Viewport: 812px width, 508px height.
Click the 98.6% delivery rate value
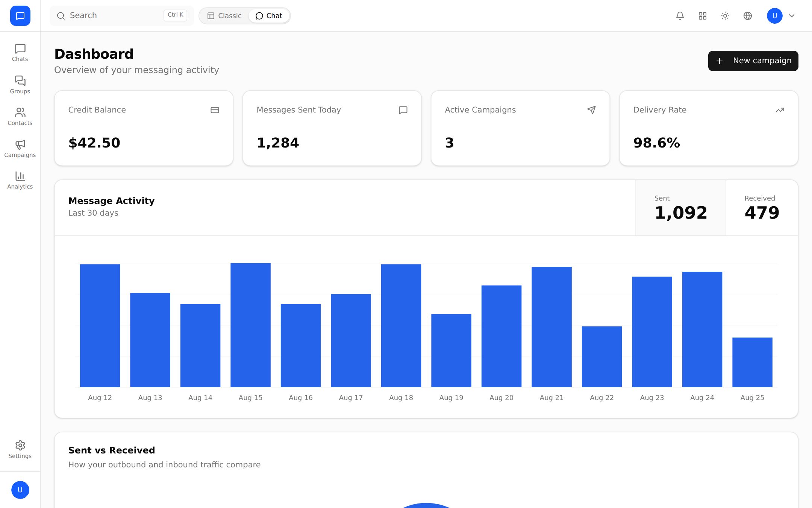657,143
